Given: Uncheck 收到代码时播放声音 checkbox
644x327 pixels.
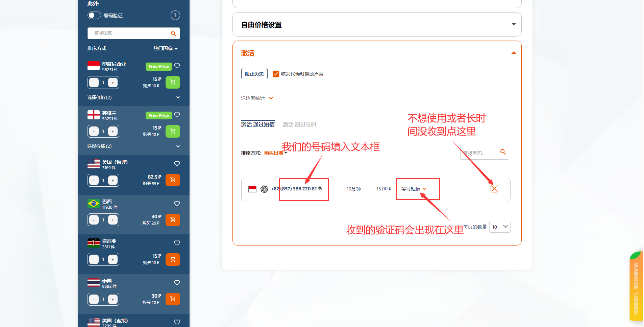Looking at the screenshot, I should 276,74.
